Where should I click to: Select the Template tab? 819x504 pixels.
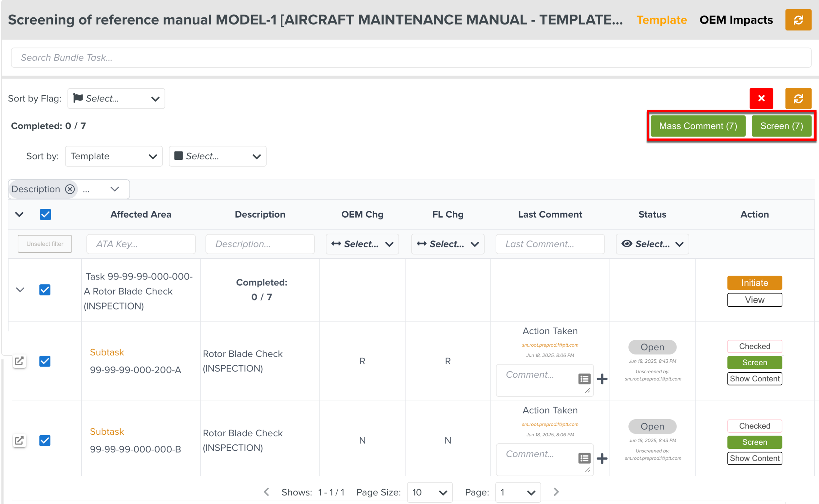[661, 20]
